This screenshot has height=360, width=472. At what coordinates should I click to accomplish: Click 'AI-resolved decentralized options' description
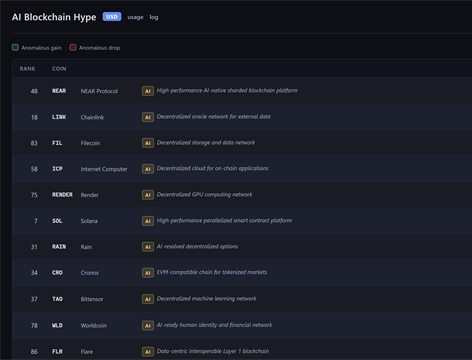tap(197, 247)
